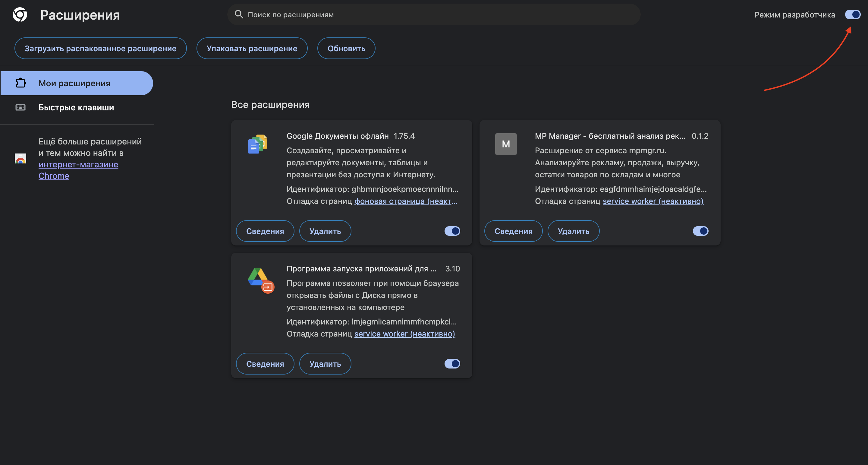Open MP Manager service worker link
The image size is (868, 465).
point(653,201)
